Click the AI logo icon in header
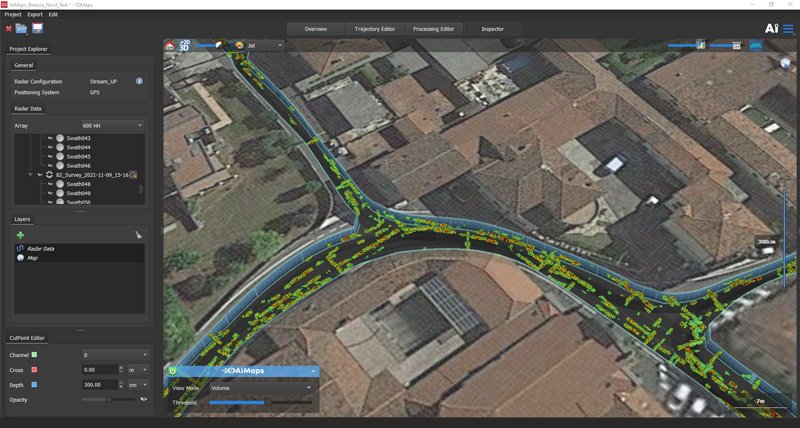This screenshot has width=800, height=428. (771, 29)
